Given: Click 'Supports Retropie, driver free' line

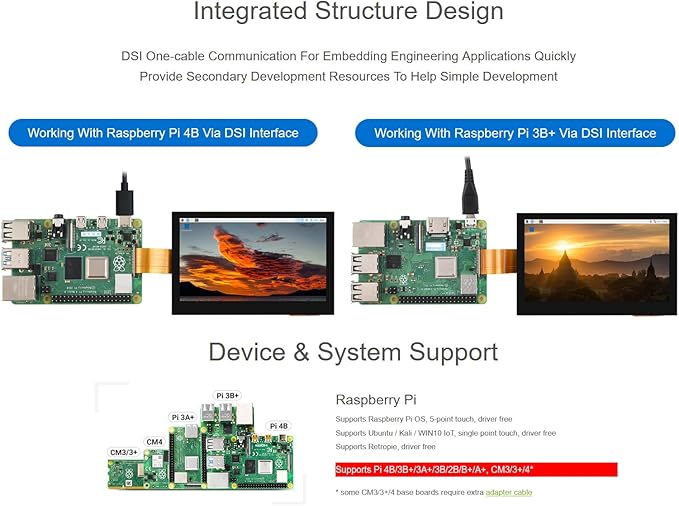Looking at the screenshot, I should 385,447.
